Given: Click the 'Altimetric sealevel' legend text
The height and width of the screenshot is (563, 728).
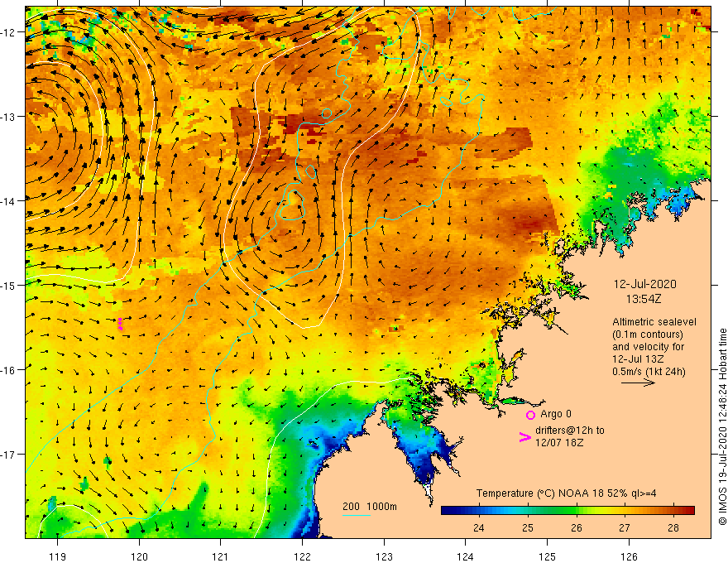Looking at the screenshot, I should (654, 322).
